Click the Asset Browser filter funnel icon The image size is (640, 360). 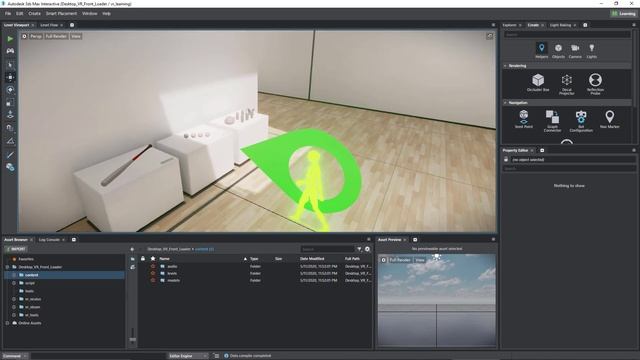359,249
